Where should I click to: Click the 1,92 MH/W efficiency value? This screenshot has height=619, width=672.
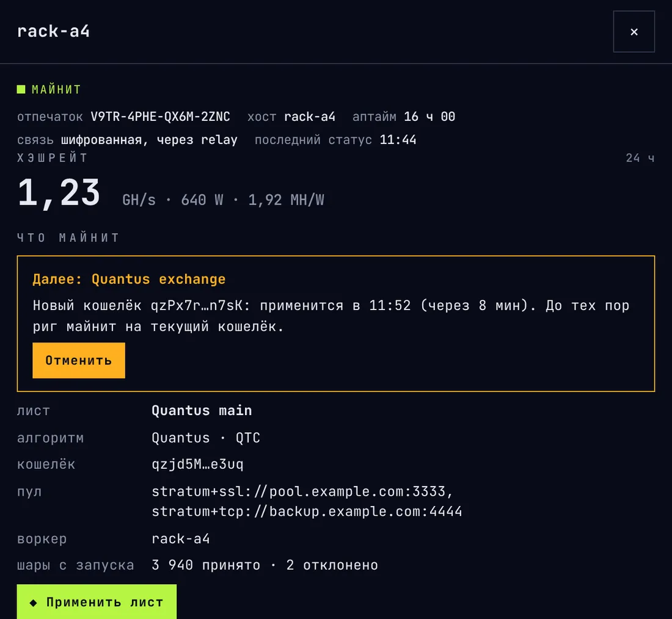(x=287, y=200)
